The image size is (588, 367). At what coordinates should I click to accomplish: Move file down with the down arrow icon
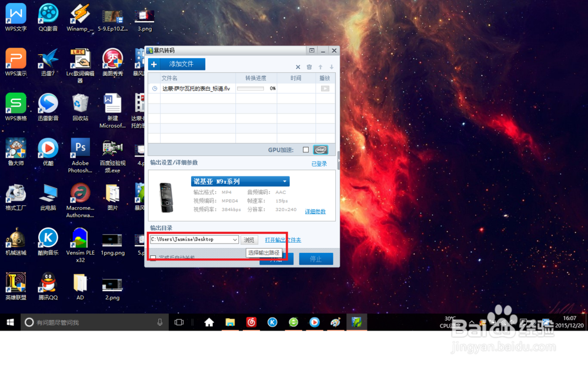[x=332, y=67]
